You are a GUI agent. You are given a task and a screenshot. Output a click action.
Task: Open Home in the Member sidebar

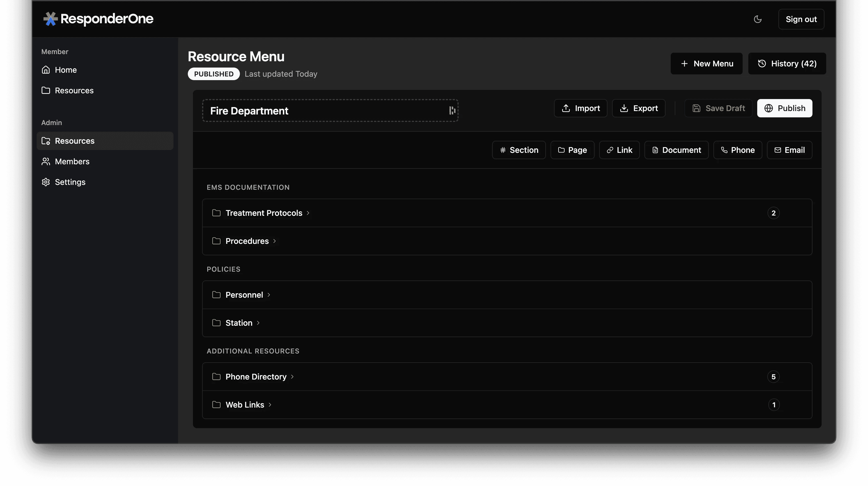point(66,70)
